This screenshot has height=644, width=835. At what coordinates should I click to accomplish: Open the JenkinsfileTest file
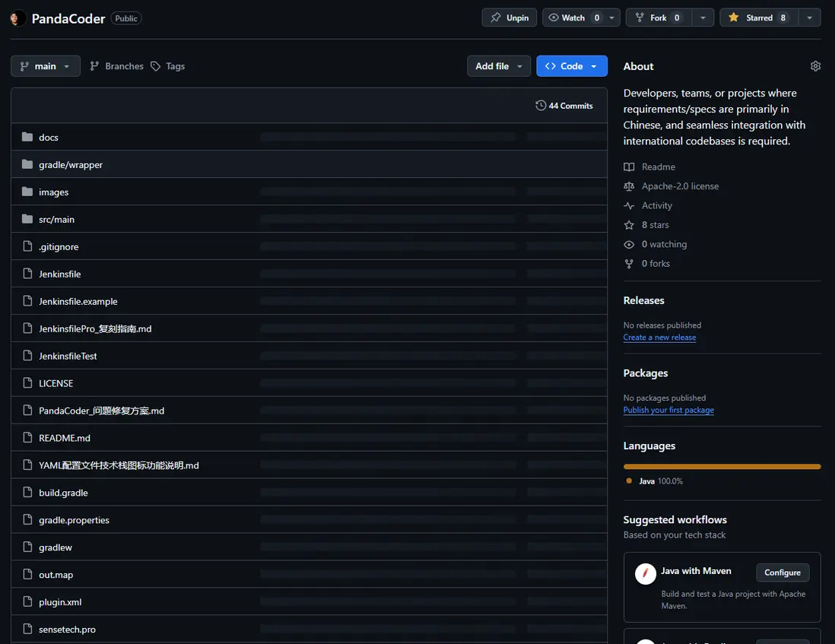click(68, 356)
